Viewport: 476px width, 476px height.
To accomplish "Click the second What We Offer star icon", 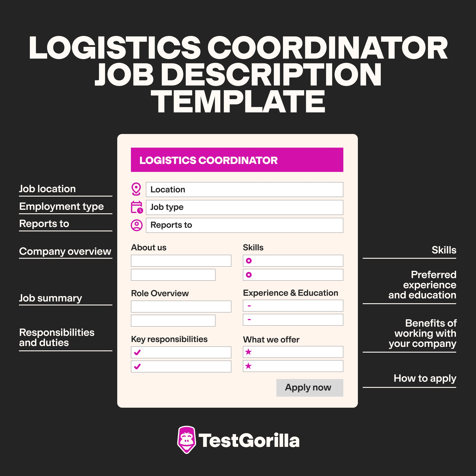I will [x=248, y=367].
